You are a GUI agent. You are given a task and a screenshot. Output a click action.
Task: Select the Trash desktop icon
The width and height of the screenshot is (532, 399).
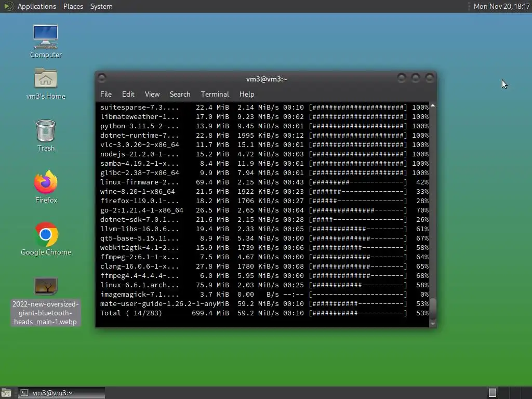(x=46, y=136)
